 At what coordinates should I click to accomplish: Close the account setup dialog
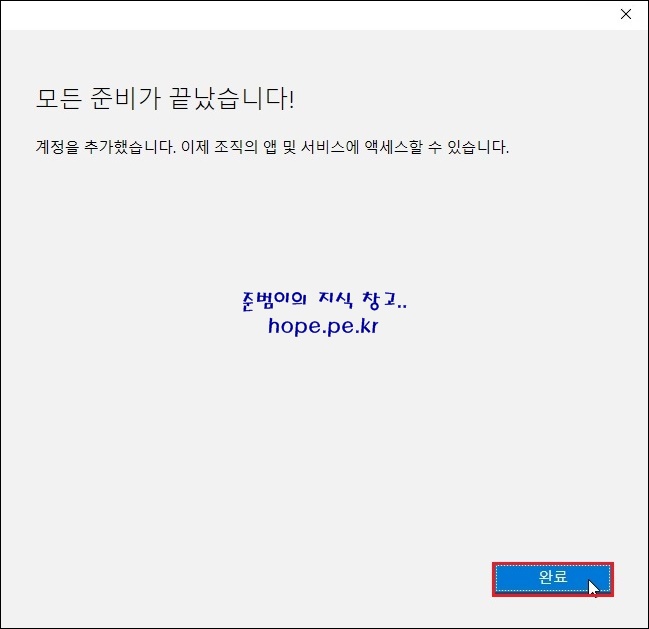[x=626, y=14]
